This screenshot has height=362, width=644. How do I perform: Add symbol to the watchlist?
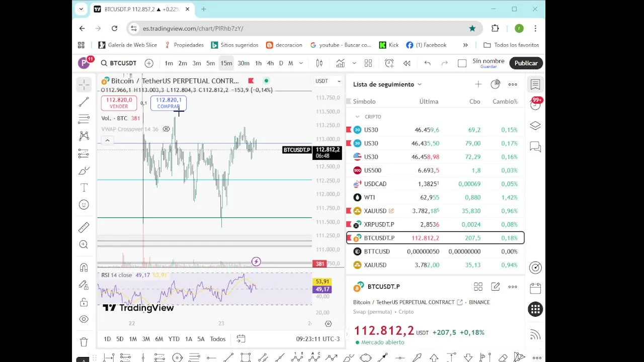pos(478,84)
